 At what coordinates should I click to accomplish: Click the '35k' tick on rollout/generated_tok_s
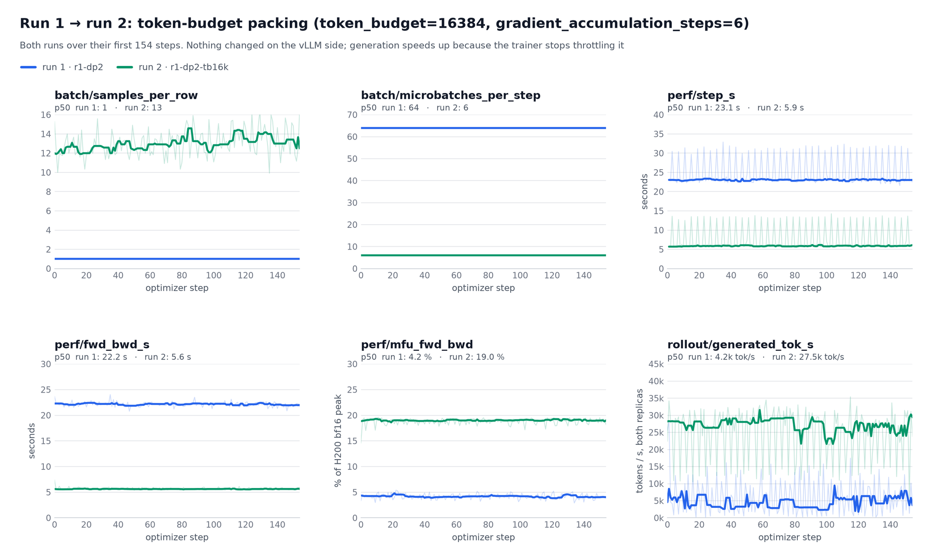[656, 398]
